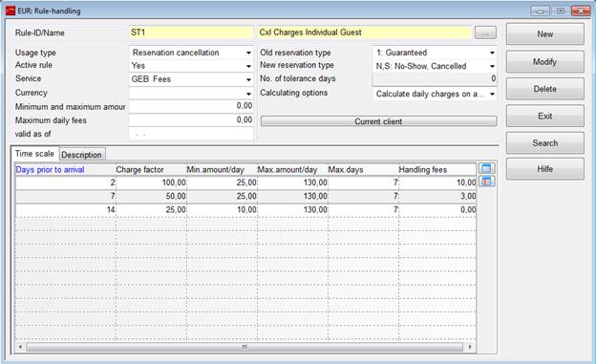Click the rule name field Cxl Charges Individual Guest
The height and width of the screenshot is (364, 596).
(365, 32)
